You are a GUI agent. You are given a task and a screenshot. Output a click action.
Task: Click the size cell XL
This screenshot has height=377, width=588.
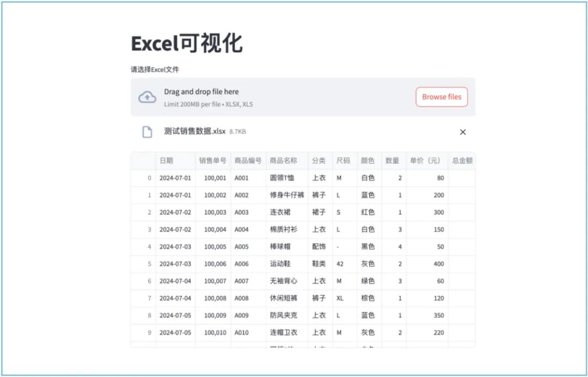(345, 298)
